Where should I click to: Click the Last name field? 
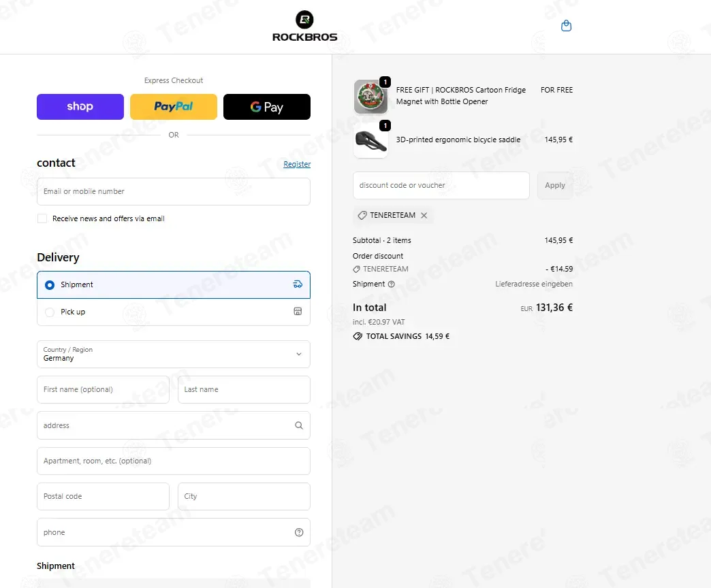point(244,389)
